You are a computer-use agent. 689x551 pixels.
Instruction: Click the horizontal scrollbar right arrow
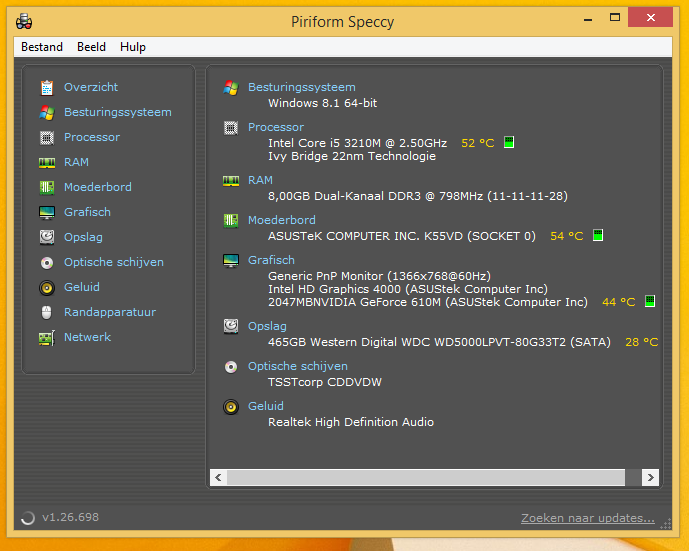(x=650, y=477)
